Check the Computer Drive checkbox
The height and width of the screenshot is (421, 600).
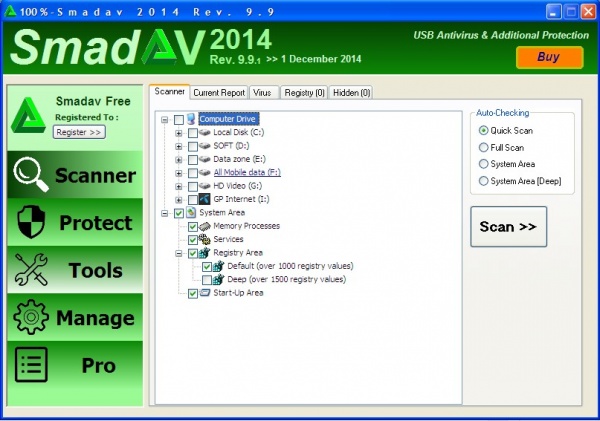pos(179,120)
